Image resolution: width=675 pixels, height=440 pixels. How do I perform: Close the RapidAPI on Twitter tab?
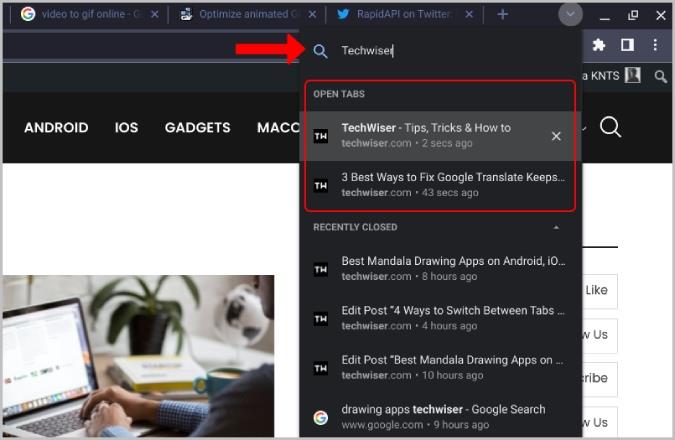pyautogui.click(x=470, y=14)
